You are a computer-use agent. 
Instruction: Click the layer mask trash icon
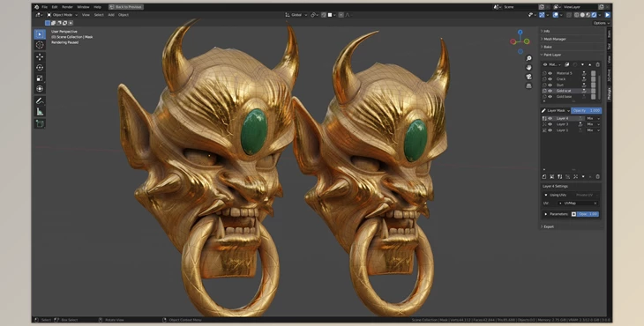tap(597, 177)
